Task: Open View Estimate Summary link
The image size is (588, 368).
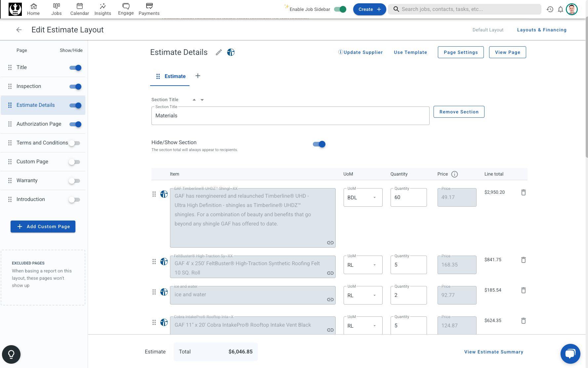Action: tap(494, 352)
